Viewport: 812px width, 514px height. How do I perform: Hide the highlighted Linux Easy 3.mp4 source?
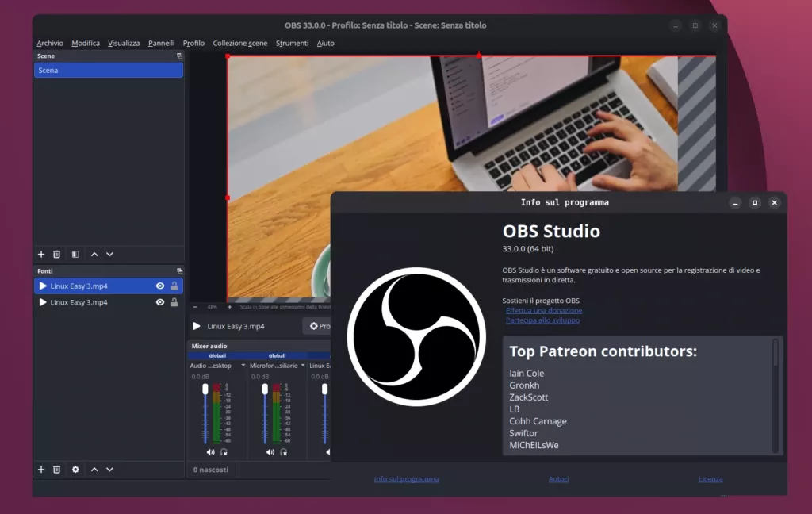(160, 286)
